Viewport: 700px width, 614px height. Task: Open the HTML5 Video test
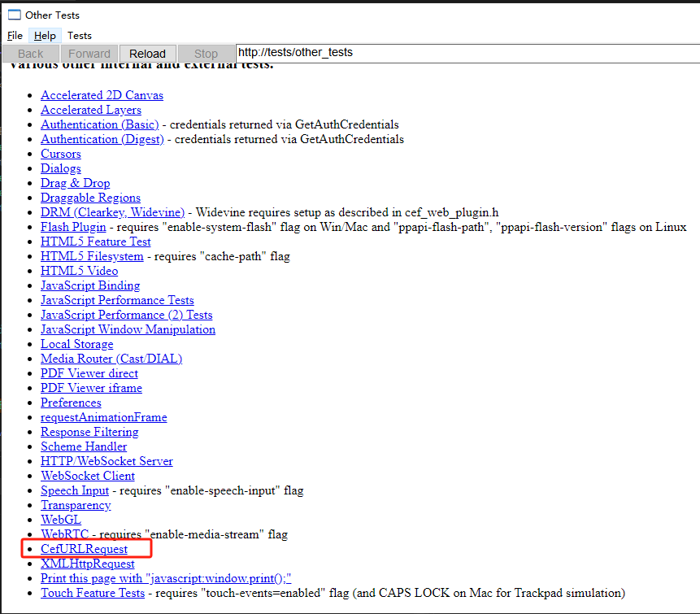coord(79,270)
